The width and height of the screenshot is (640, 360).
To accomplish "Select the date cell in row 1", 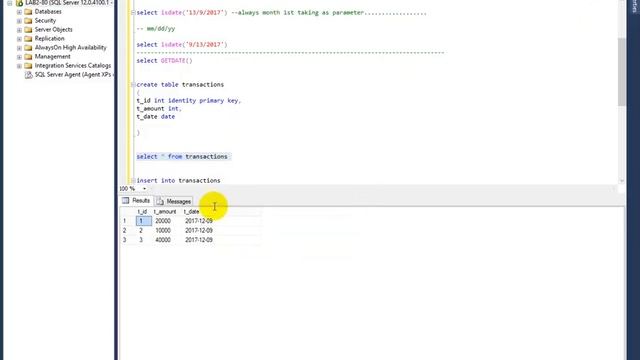I will [x=199, y=221].
